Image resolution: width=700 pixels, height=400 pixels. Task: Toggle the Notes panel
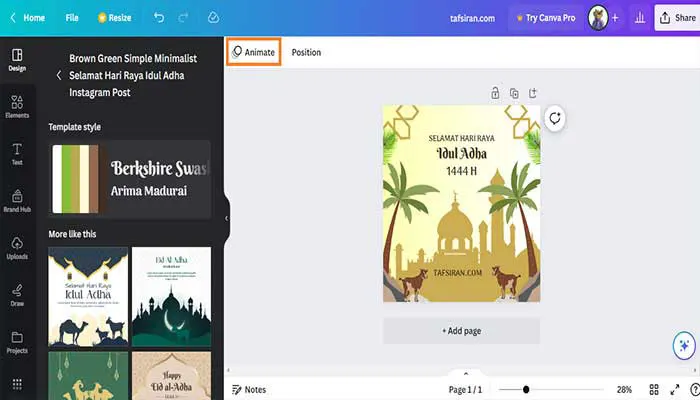pyautogui.click(x=249, y=389)
